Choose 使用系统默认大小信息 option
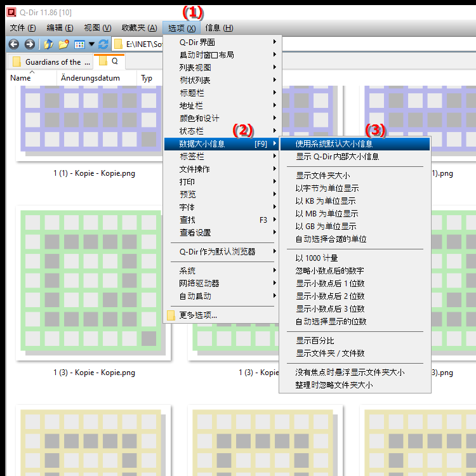Viewport: 476px width, 476px height. click(x=355, y=144)
